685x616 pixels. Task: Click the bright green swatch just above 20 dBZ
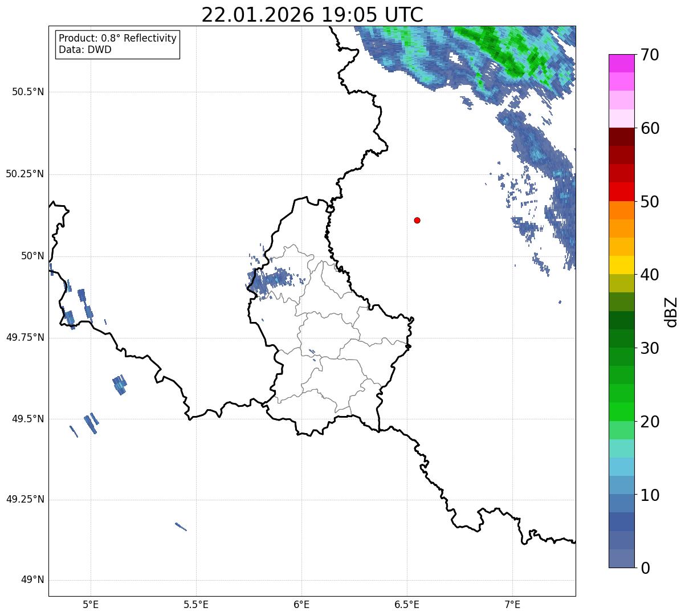click(622, 412)
